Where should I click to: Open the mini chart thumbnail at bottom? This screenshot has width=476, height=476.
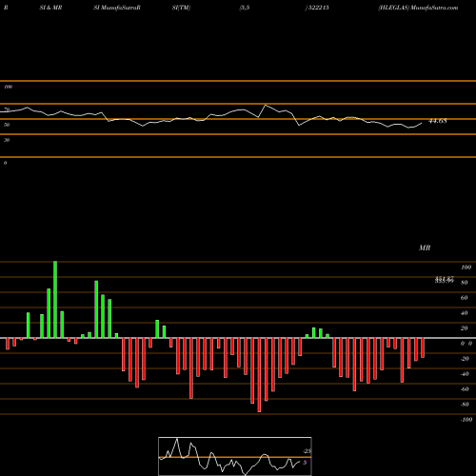point(235,456)
